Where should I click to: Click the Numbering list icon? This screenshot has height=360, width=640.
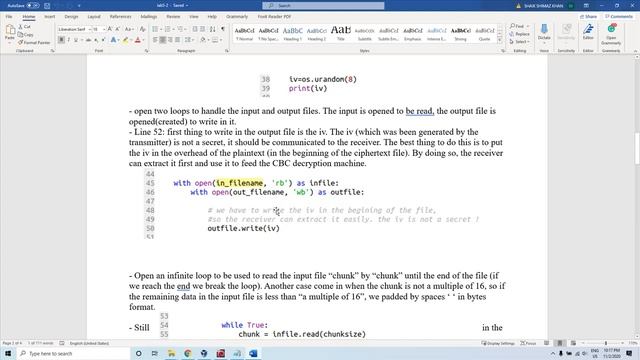167,29
